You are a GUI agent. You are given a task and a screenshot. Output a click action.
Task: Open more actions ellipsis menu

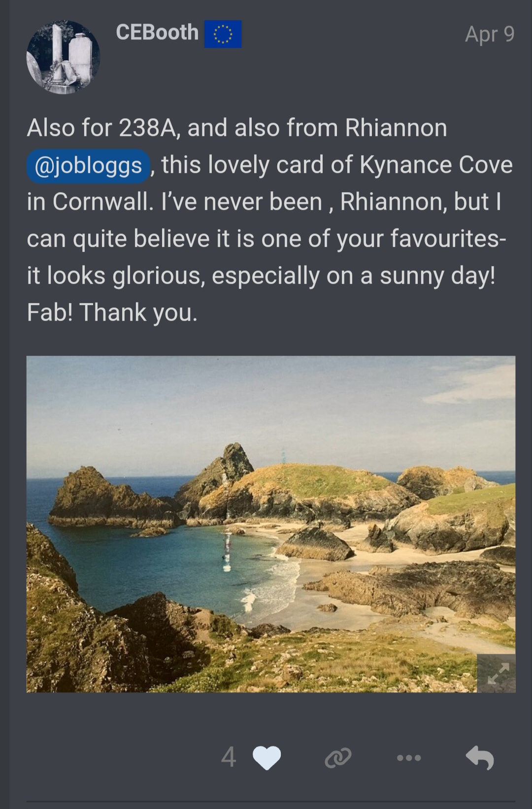pos(409,758)
